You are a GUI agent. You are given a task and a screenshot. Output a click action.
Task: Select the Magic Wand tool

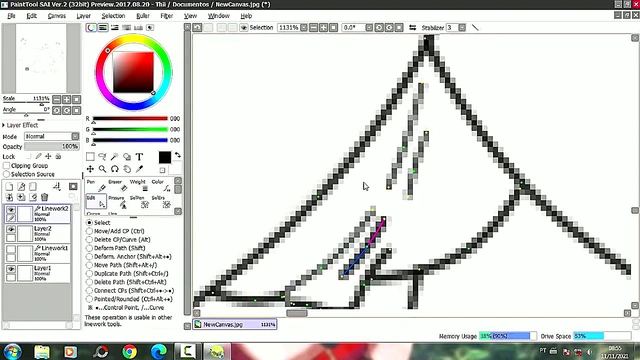click(x=115, y=157)
